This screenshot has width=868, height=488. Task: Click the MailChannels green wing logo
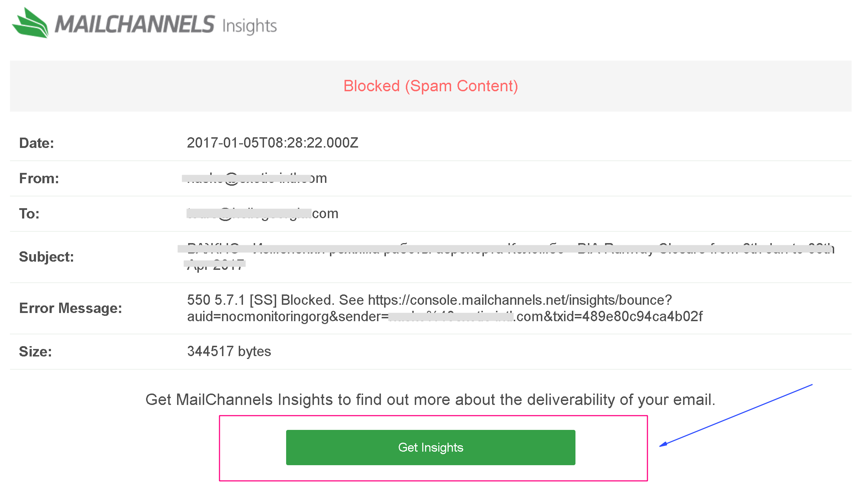pos(30,23)
